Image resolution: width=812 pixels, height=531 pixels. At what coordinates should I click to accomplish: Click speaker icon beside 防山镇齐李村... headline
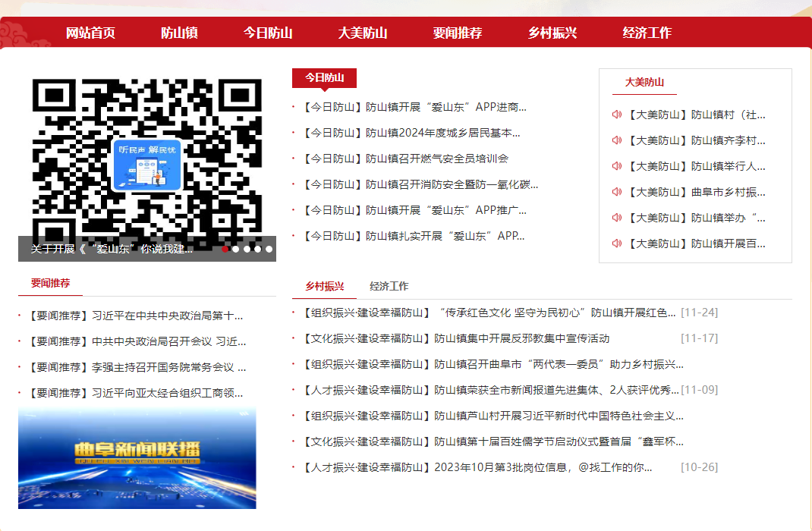click(x=617, y=140)
